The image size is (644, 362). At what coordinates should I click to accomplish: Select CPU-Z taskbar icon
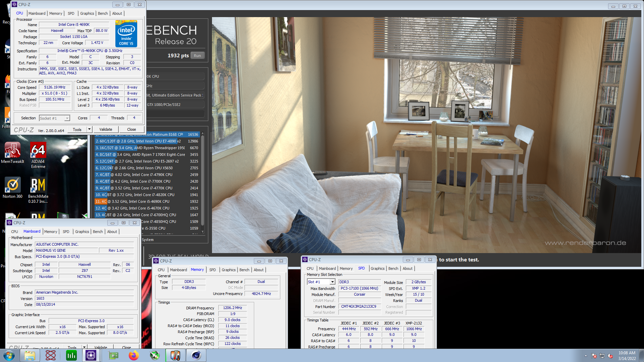91,355
